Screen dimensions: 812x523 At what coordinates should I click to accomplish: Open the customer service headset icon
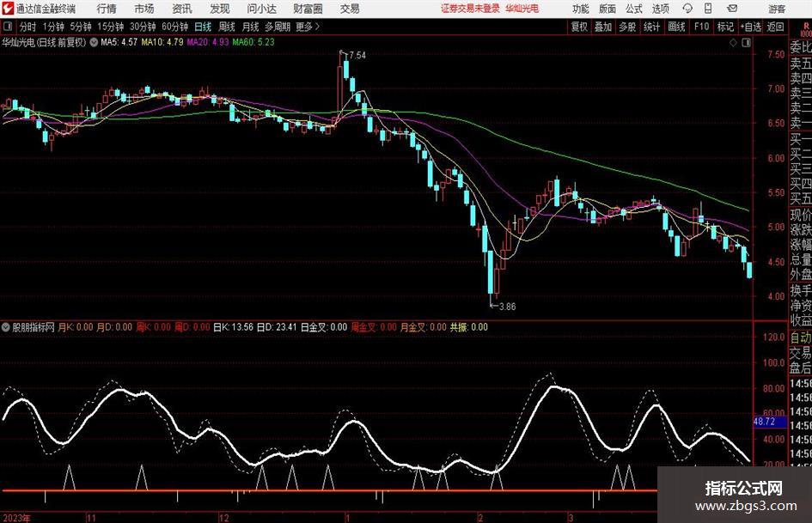tap(687, 9)
